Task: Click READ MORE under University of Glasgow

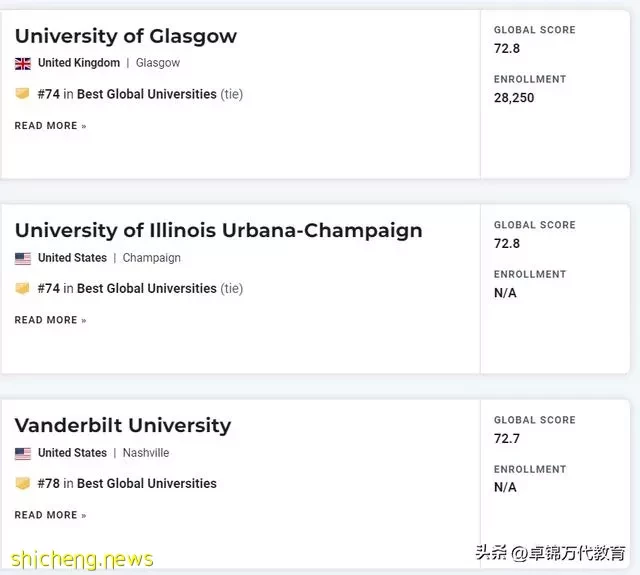Action: (x=51, y=126)
